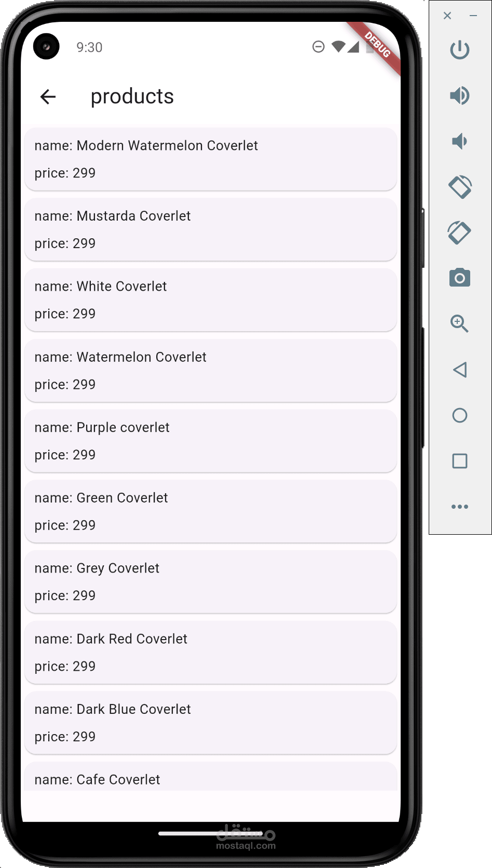Click the emulator back triangle button
492x868 pixels.
[x=460, y=370]
